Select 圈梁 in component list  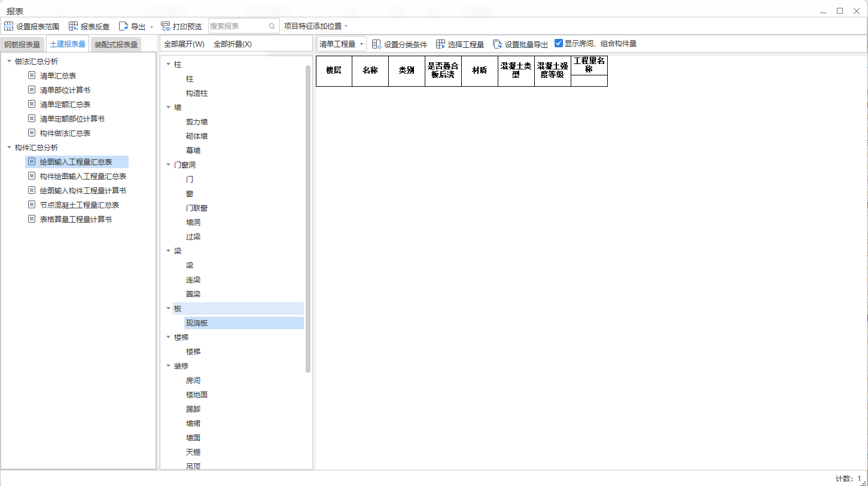point(193,294)
